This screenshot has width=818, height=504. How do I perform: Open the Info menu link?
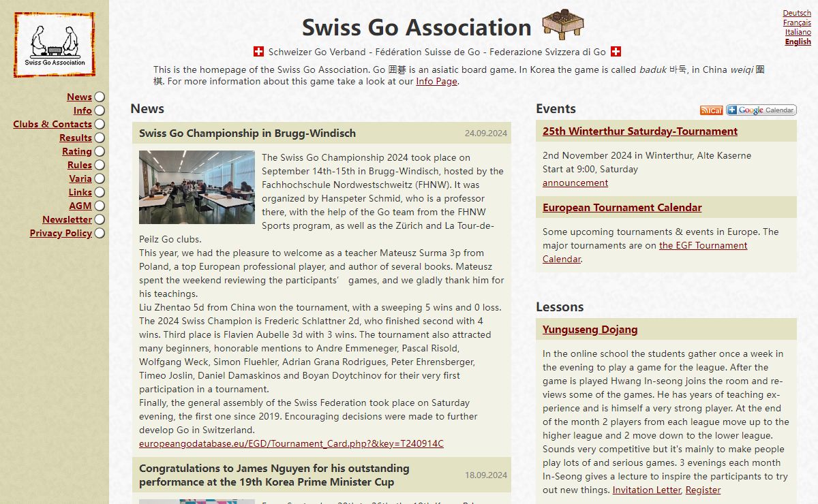click(82, 110)
